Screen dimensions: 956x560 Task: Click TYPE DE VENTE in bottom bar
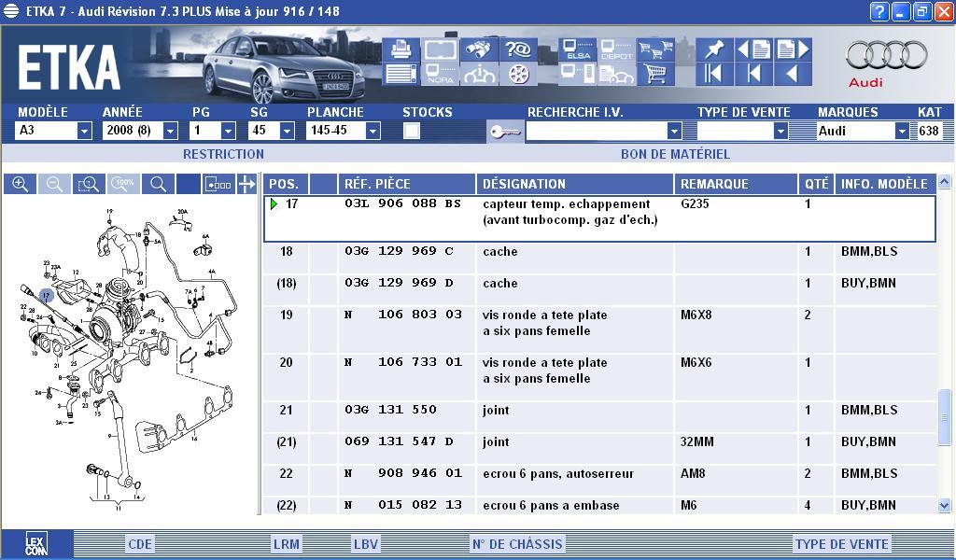pos(841,543)
